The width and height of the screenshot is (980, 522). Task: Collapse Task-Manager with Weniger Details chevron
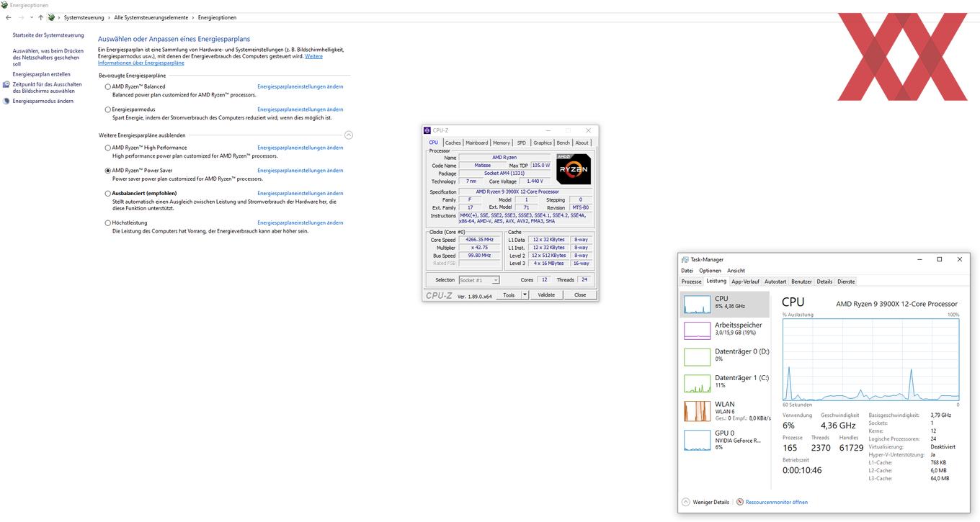[686, 502]
